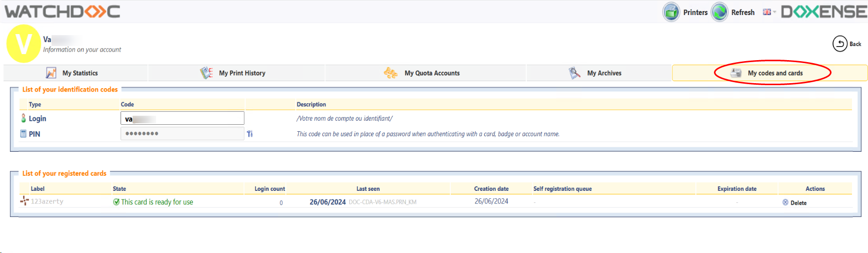Click the PIN edit tool icon
The height and width of the screenshot is (253, 868).
pos(250,134)
